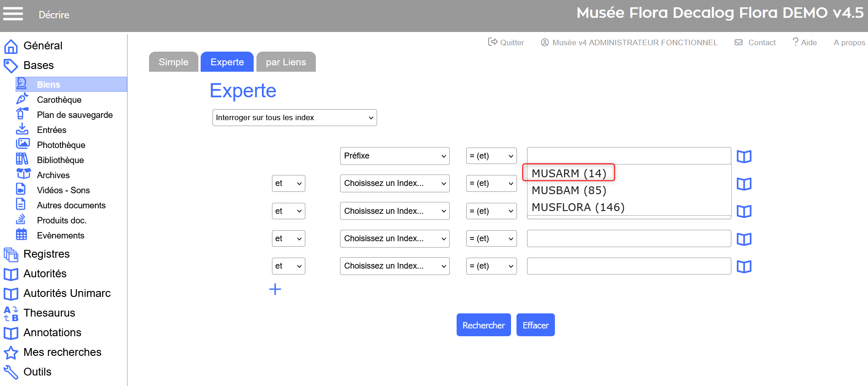868x386 pixels.
Task: Open the '= (et)' operator dropdown for Préfixe
Action: coord(491,156)
